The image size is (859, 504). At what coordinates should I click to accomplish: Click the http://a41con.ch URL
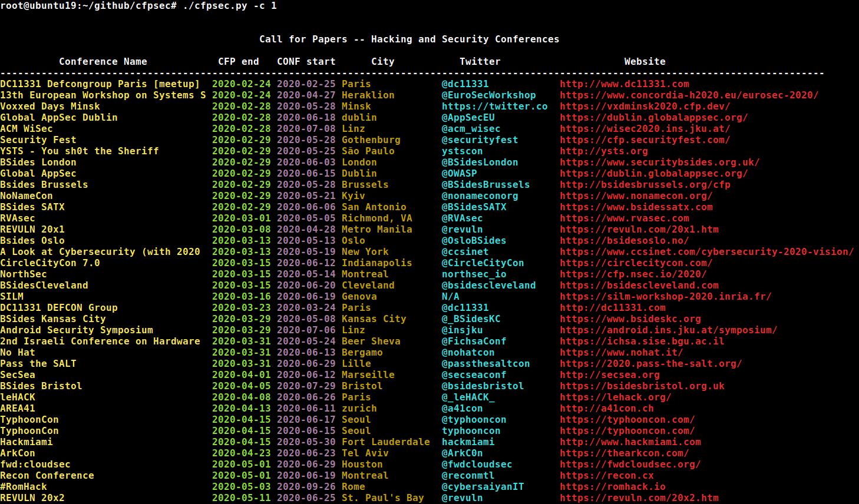pyautogui.click(x=607, y=408)
